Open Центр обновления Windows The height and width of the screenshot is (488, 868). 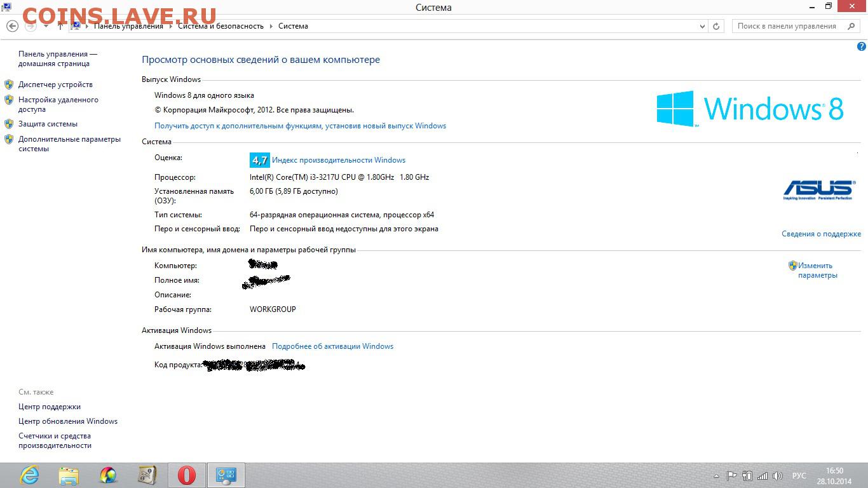[x=68, y=421]
